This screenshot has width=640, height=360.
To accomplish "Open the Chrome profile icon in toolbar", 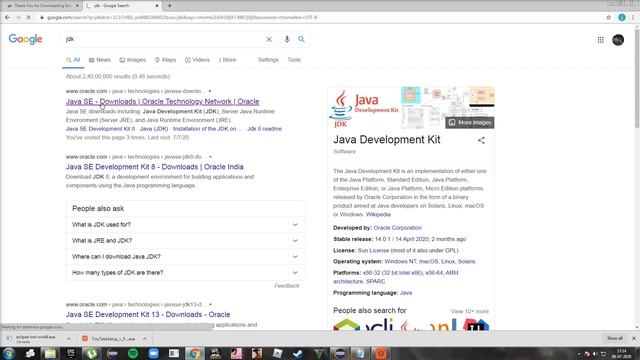I will click(x=622, y=18).
